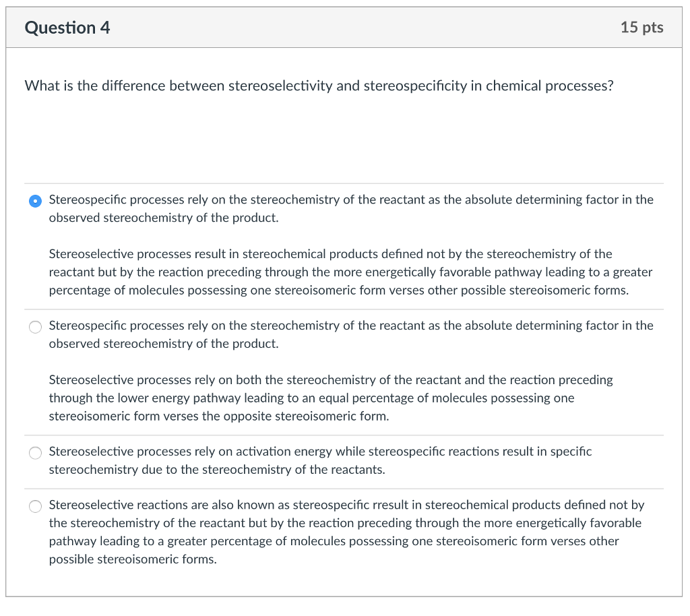690x616 pixels.
Task: Click the selected answer's second paragraph
Action: pos(350,272)
